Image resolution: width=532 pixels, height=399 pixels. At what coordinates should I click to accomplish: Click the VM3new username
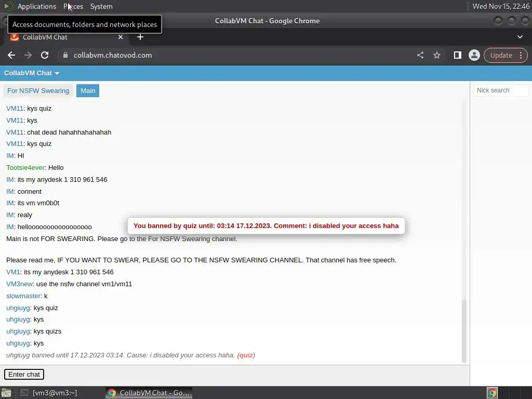[x=19, y=284]
